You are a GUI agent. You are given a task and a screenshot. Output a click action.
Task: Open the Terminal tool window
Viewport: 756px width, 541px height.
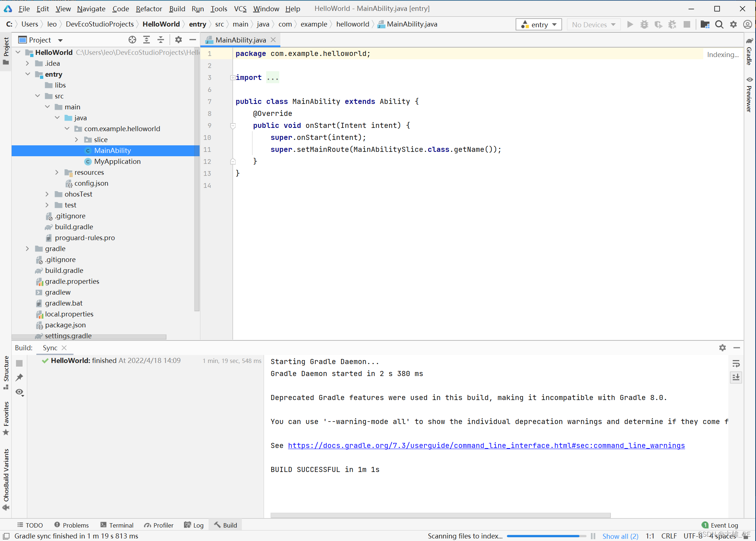pos(117,525)
